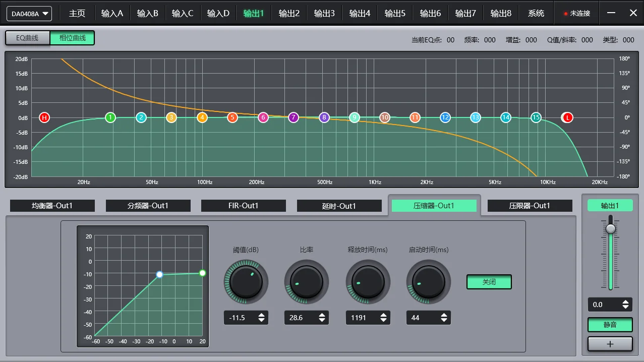The image size is (644, 362).
Task: Toggle 静音 mute for Output 1
Action: (x=610, y=325)
